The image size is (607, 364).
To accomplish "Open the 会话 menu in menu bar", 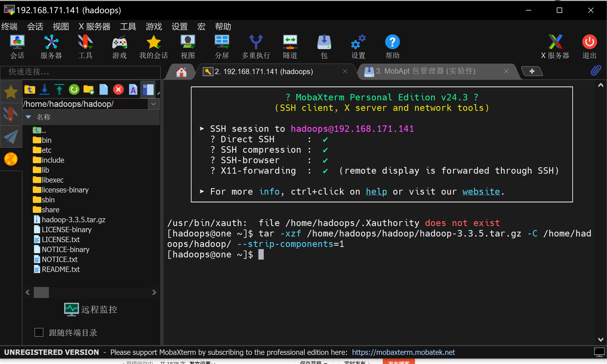I will click(x=35, y=27).
